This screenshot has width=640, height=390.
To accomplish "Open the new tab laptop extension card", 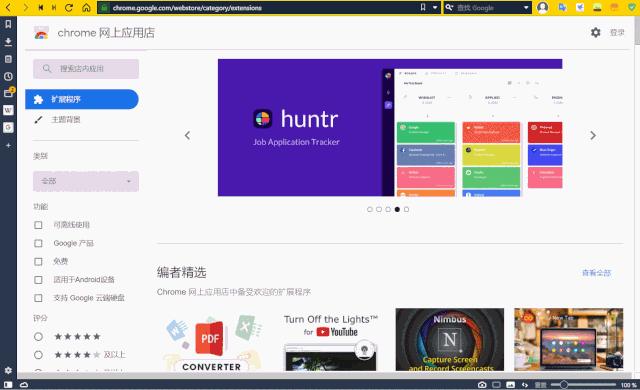I will [569, 340].
